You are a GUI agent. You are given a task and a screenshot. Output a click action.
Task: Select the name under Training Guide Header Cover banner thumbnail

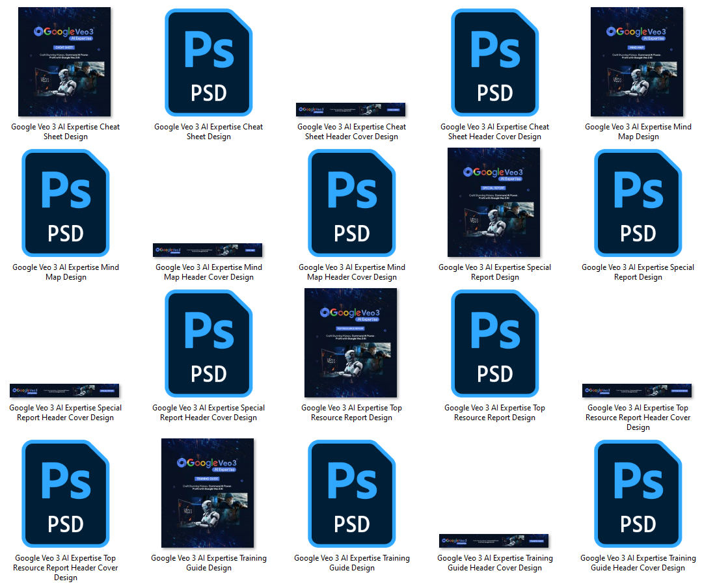click(494, 563)
